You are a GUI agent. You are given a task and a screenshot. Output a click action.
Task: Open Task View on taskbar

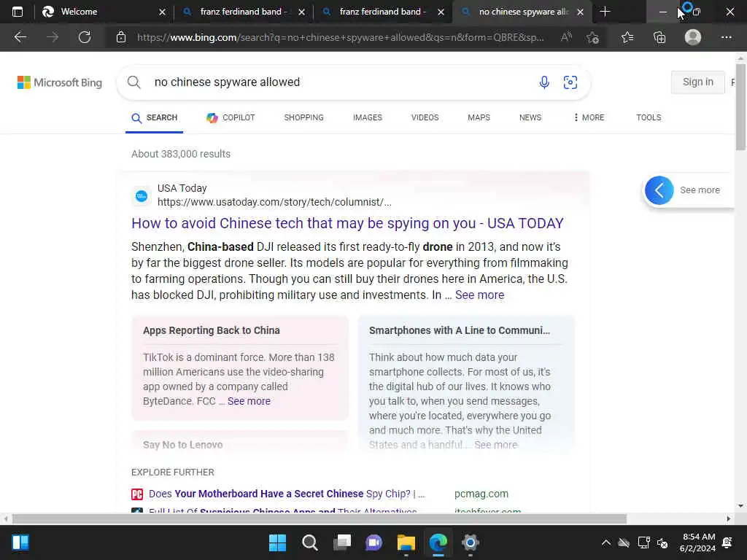(342, 542)
